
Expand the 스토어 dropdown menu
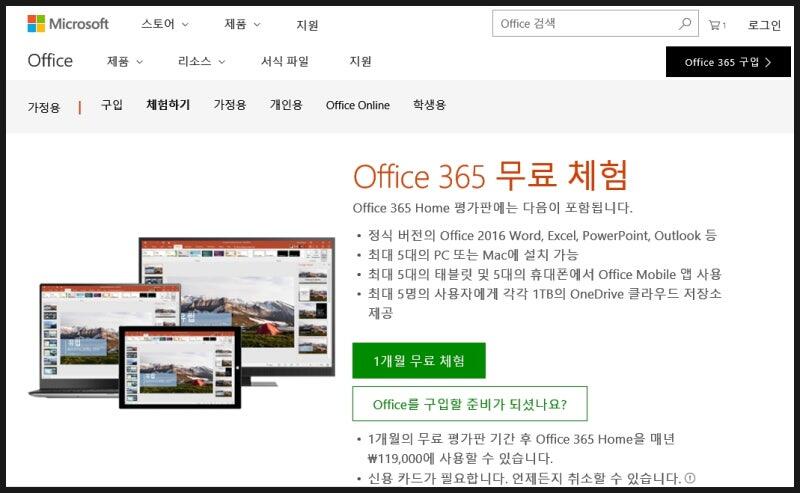coord(164,24)
